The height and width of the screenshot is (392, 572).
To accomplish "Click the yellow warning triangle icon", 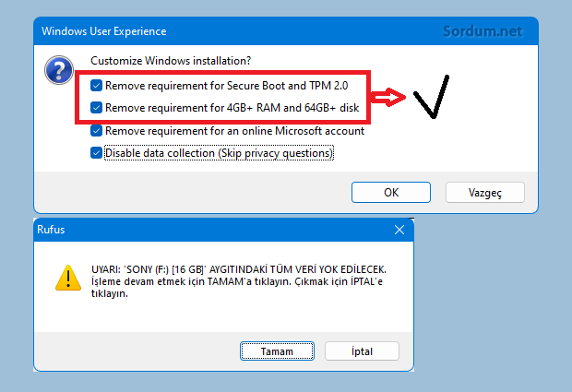I will coord(66,277).
